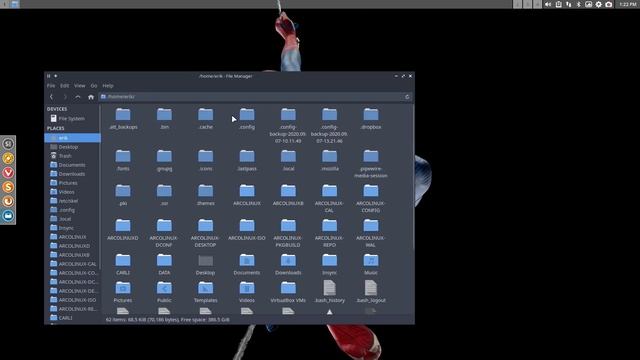
Task: Select the ARCOLINUX-PKGBUILD folder
Action: pos(288,225)
